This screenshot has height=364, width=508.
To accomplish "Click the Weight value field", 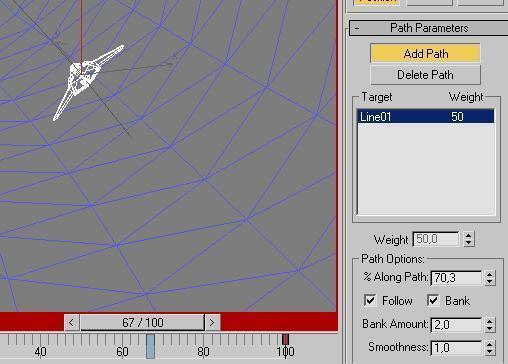I will tap(436, 239).
